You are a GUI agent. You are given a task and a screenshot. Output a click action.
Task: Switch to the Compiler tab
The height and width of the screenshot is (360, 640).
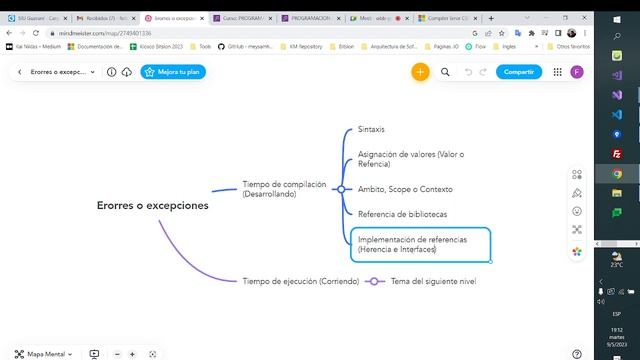[x=447, y=18]
